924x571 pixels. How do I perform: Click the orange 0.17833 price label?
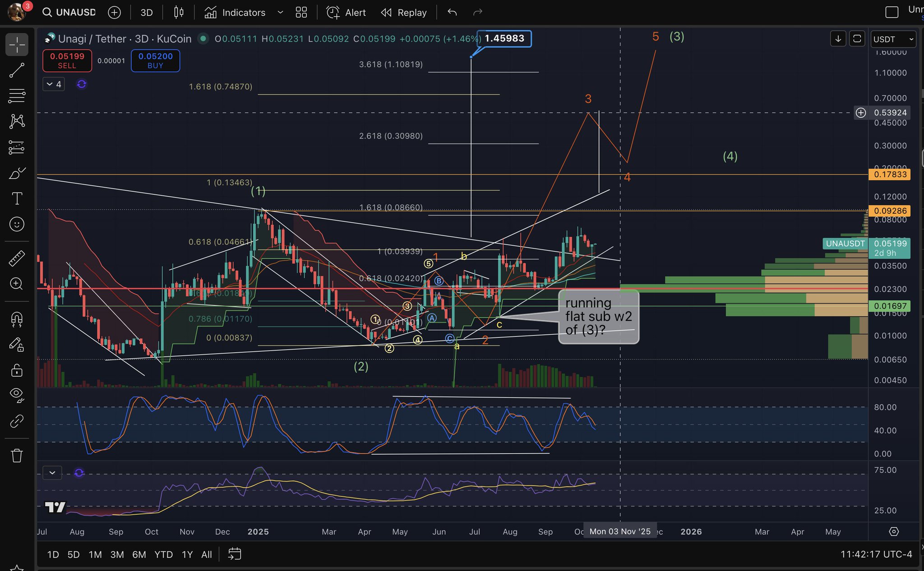point(889,175)
